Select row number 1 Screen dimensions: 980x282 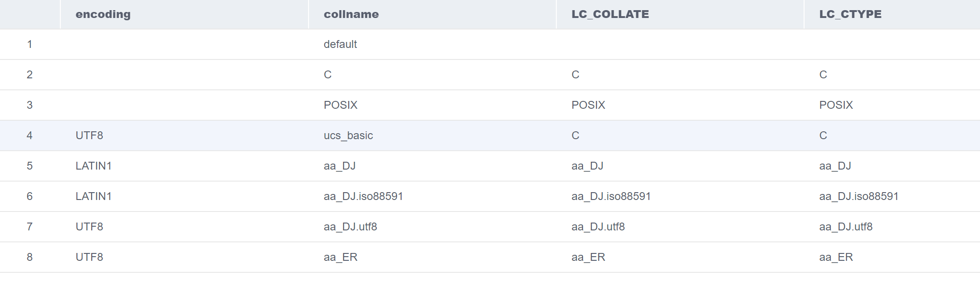pyautogui.click(x=29, y=44)
